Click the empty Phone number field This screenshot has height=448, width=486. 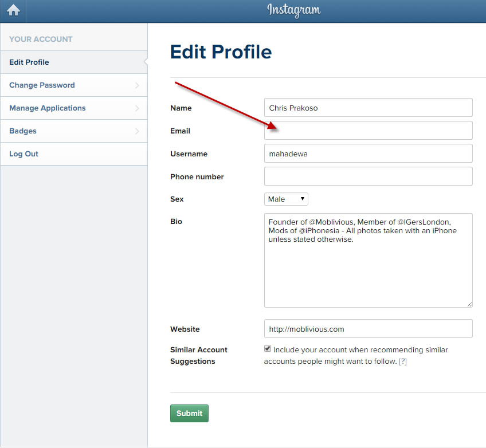(x=368, y=176)
